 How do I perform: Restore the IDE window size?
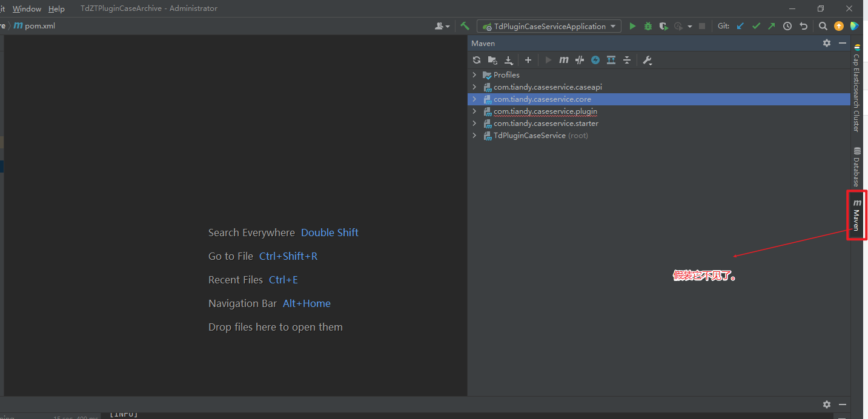pyautogui.click(x=821, y=8)
